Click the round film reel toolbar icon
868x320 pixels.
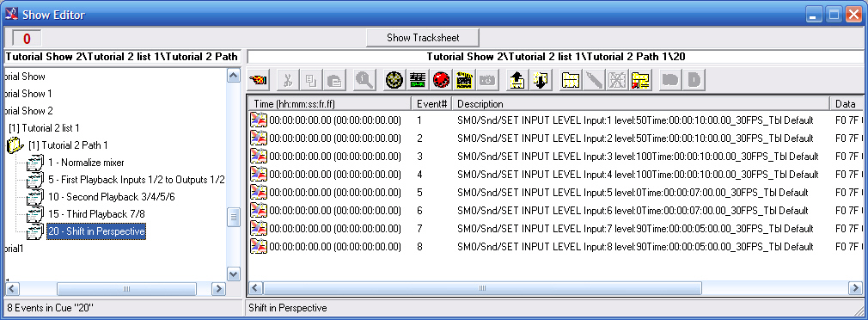tap(394, 81)
